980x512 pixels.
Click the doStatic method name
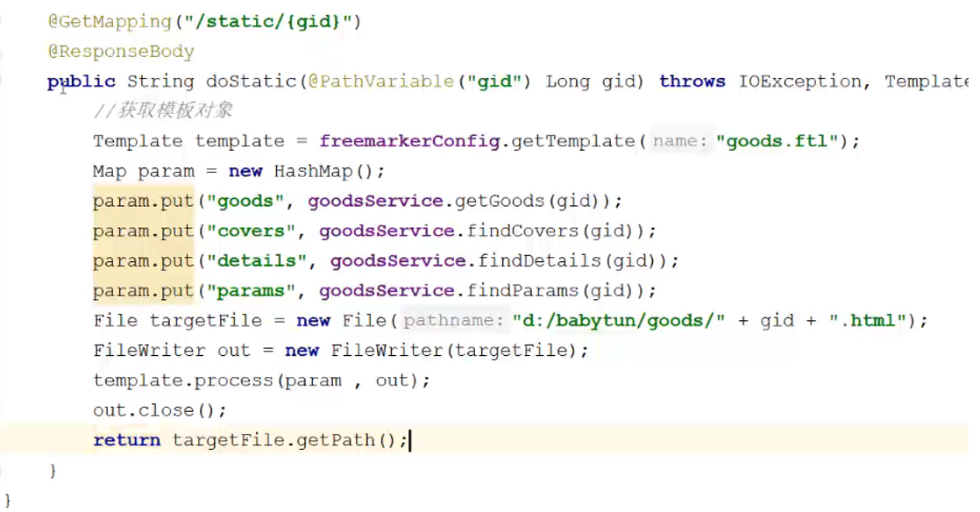tap(252, 82)
